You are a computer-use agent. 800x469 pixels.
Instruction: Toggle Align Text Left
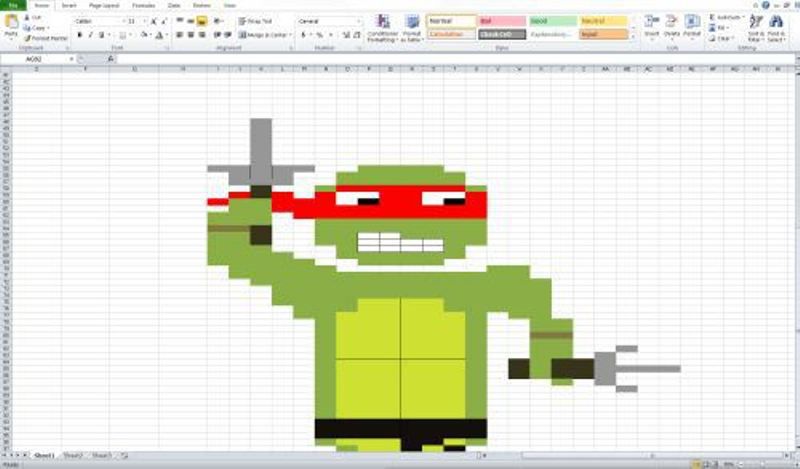(180, 35)
